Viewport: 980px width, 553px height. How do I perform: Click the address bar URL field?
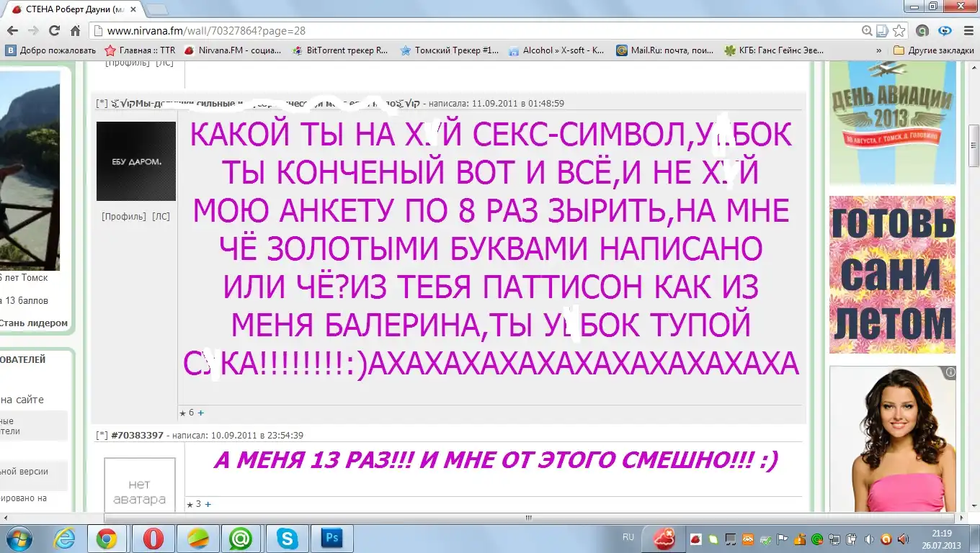coord(476,31)
